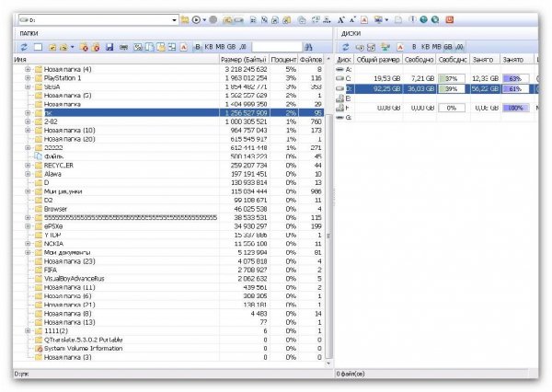The width and height of the screenshot is (552, 392).
Task: Click the red power icon in top toolbar
Action: pos(450,20)
